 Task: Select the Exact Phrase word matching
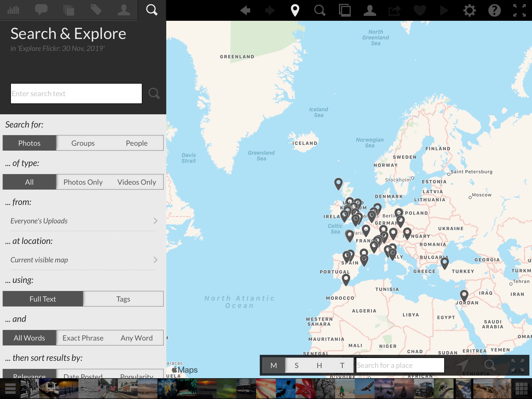point(83,338)
